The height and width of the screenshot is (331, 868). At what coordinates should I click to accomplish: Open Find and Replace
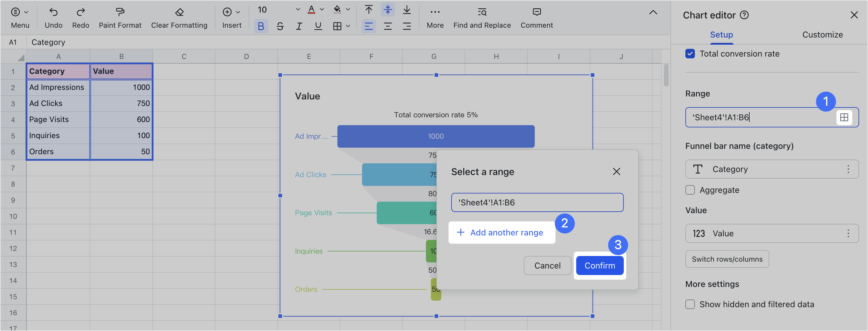tap(482, 17)
